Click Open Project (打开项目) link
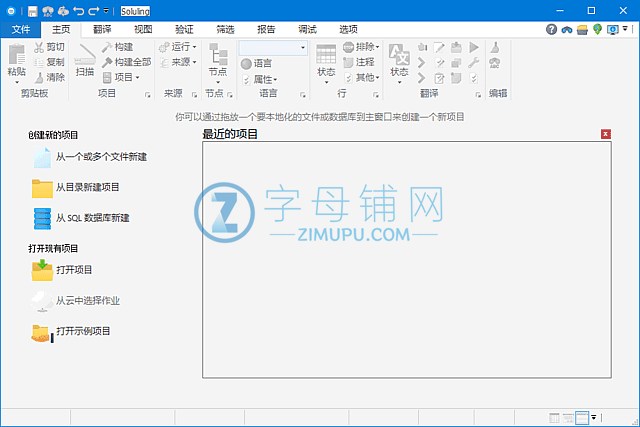 coord(74,270)
